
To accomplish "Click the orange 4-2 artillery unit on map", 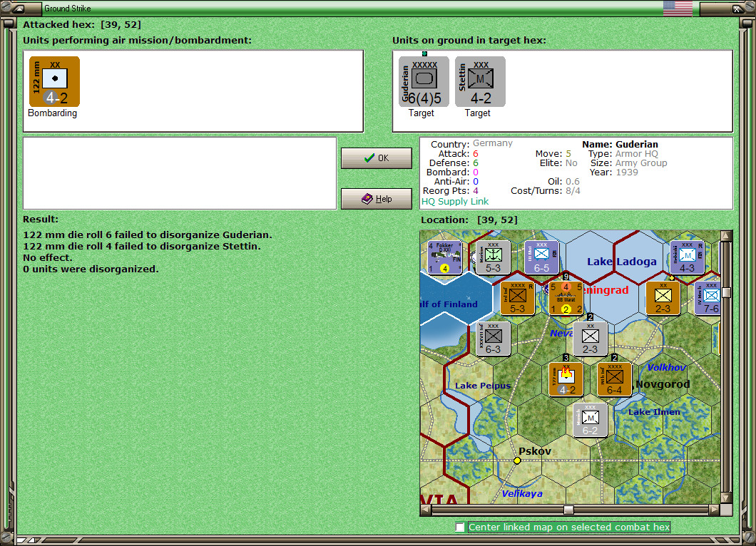I will (x=566, y=379).
